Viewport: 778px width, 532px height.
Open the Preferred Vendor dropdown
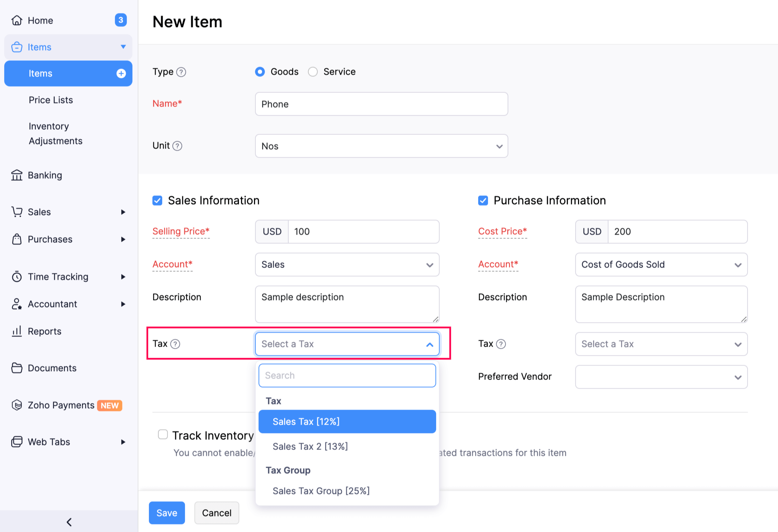coord(661,377)
